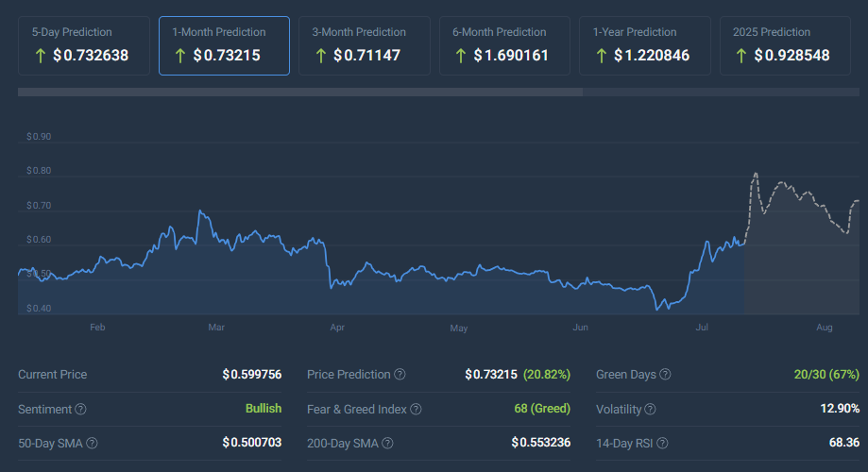Open the Volatility help icon

[651, 409]
